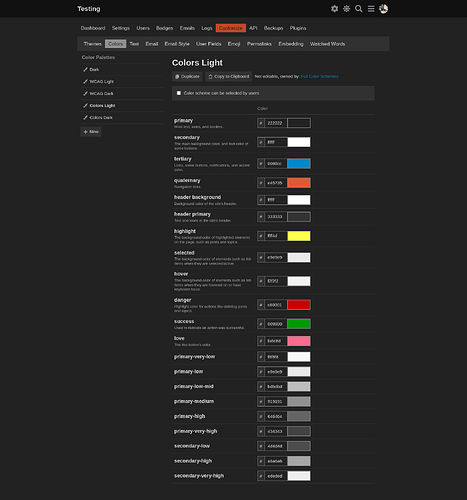The image size is (467, 500).
Task: Open the Logs admin tab
Action: click(207, 28)
